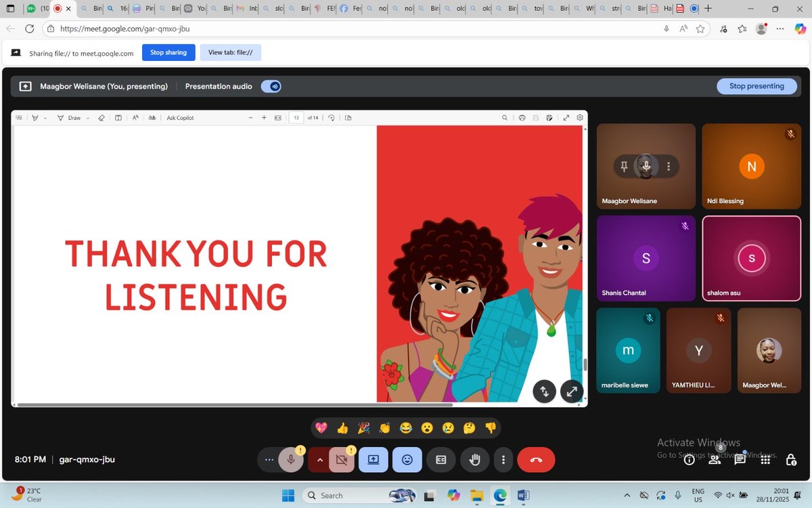The image size is (812, 508).
Task: Open File Explorer from taskbar
Action: (476, 495)
